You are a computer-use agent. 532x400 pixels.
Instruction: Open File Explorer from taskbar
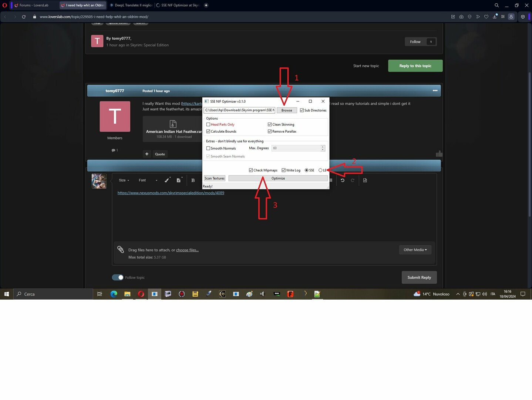127,294
